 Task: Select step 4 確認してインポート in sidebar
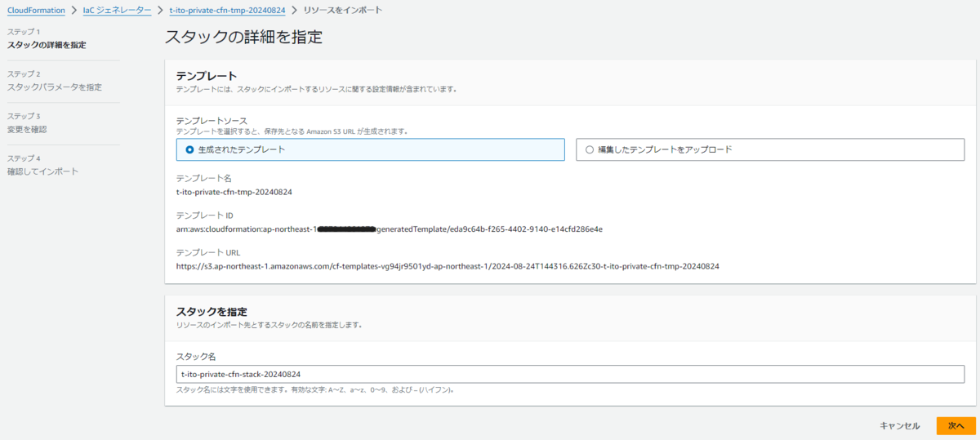[x=43, y=171]
